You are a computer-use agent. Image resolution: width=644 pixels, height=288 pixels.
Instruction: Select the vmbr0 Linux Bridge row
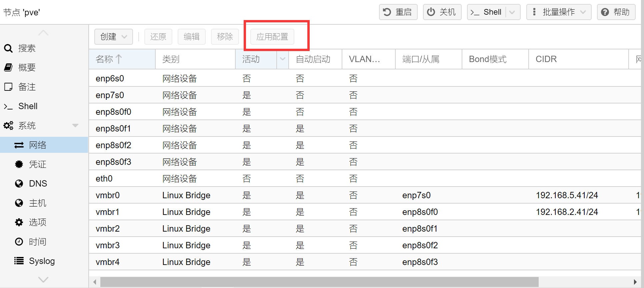186,195
